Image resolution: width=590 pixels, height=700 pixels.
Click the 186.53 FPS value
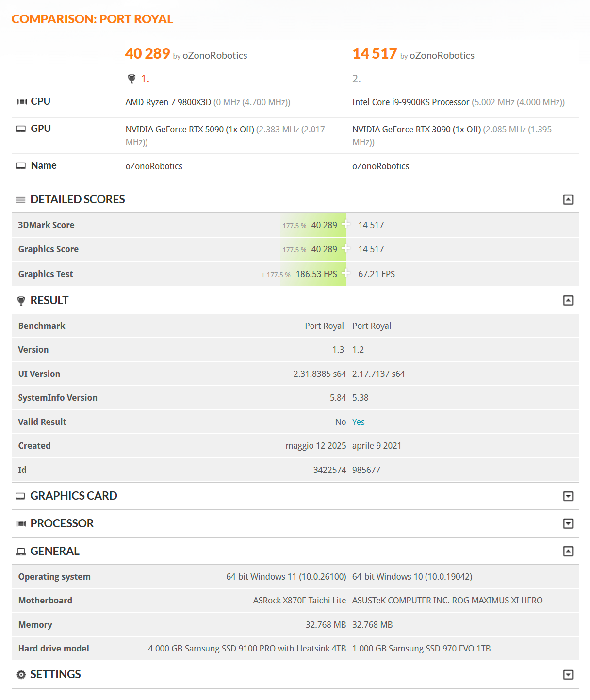click(x=316, y=274)
